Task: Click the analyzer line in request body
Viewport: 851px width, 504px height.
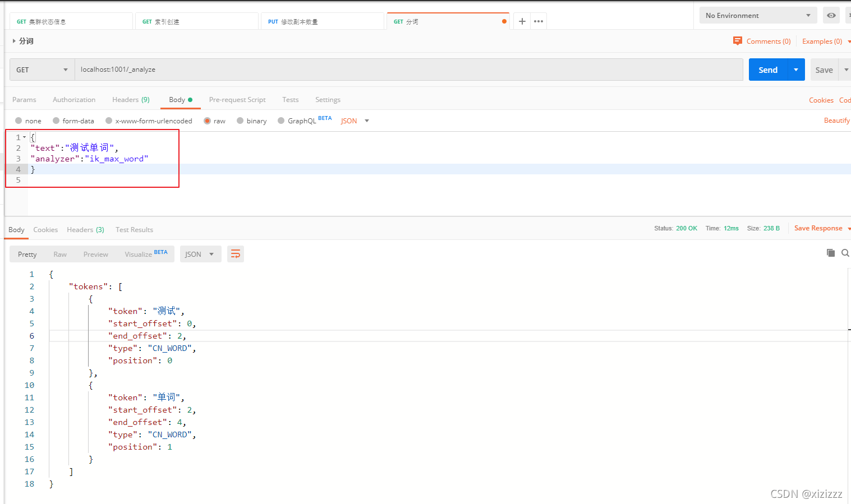Action: pos(90,159)
